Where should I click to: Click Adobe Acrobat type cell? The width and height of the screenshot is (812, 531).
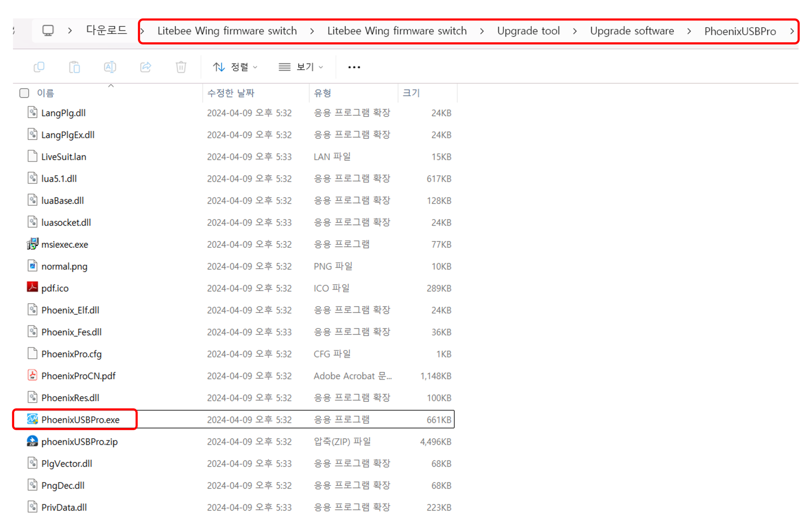(353, 376)
